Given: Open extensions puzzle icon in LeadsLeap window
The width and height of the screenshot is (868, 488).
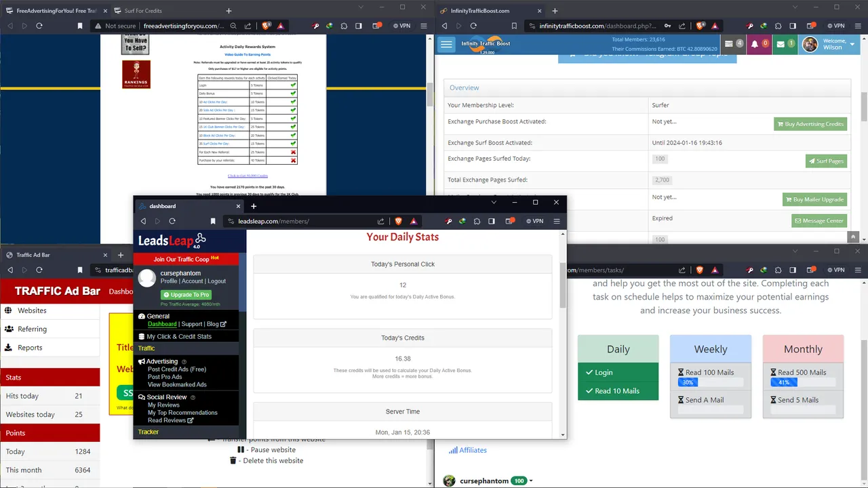Looking at the screenshot, I should click(477, 221).
